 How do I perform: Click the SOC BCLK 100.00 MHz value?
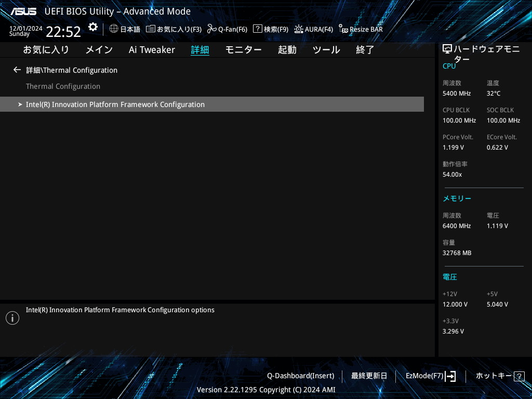point(503,121)
